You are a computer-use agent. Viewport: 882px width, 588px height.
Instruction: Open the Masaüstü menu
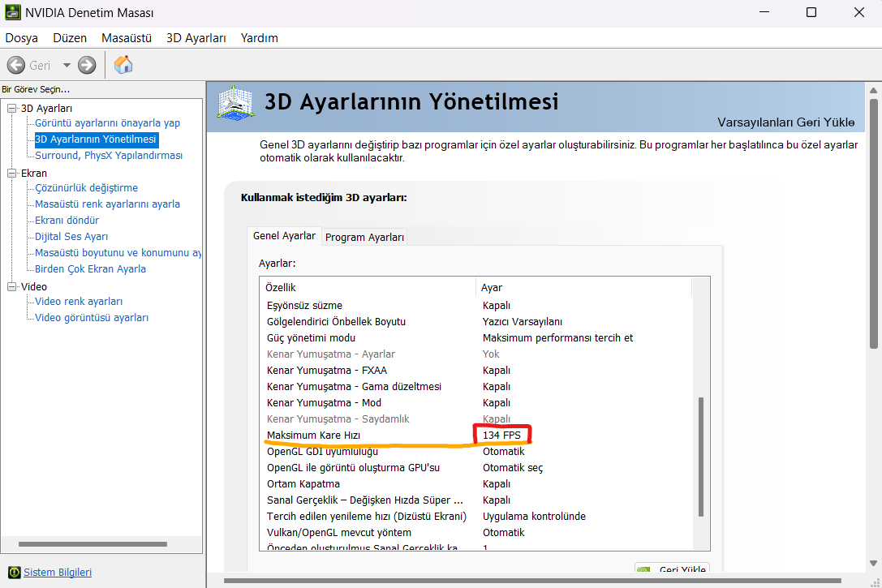[127, 37]
